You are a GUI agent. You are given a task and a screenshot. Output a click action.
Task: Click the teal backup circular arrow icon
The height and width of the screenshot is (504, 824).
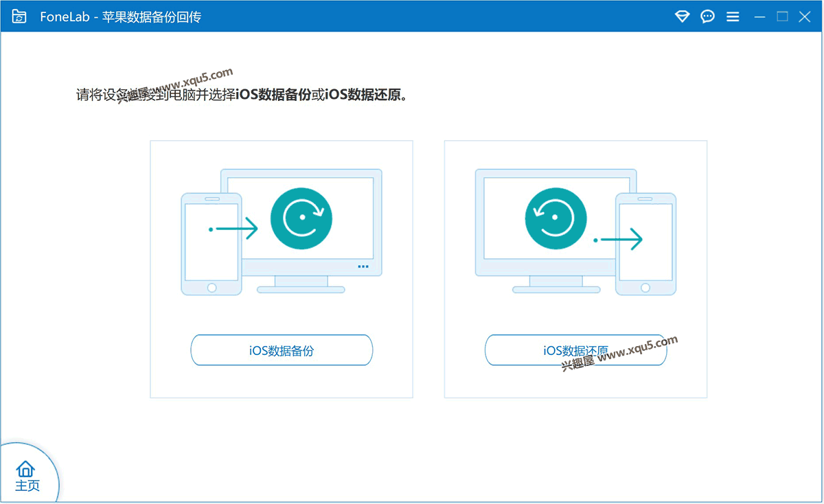coord(301,219)
